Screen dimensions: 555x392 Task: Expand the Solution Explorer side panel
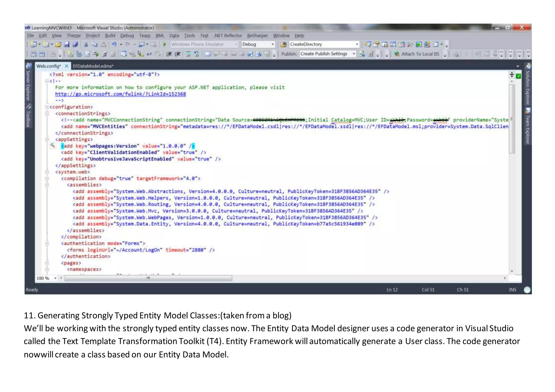pyautogui.click(x=528, y=84)
